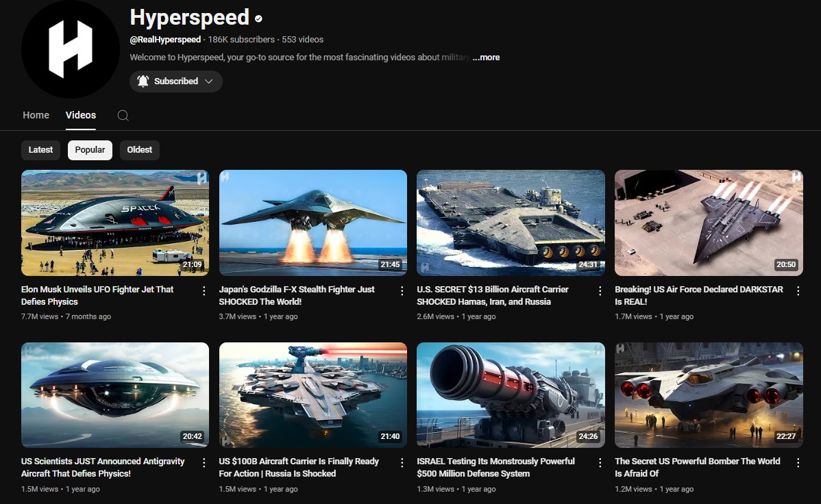Click '1.7M views • 1 year ago' text

tap(654, 316)
